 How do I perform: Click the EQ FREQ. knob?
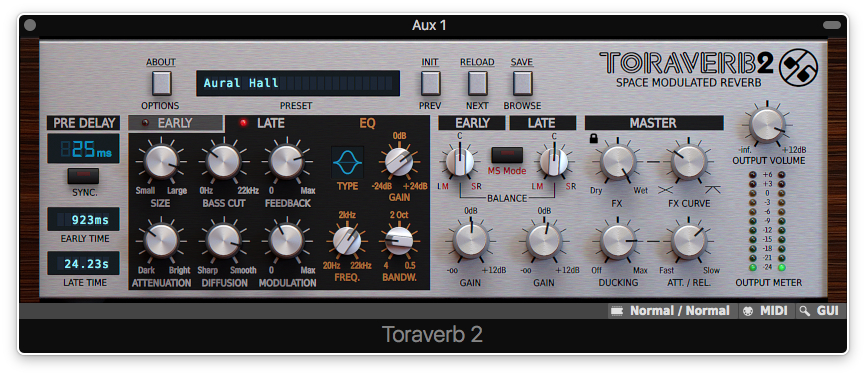coord(347,241)
